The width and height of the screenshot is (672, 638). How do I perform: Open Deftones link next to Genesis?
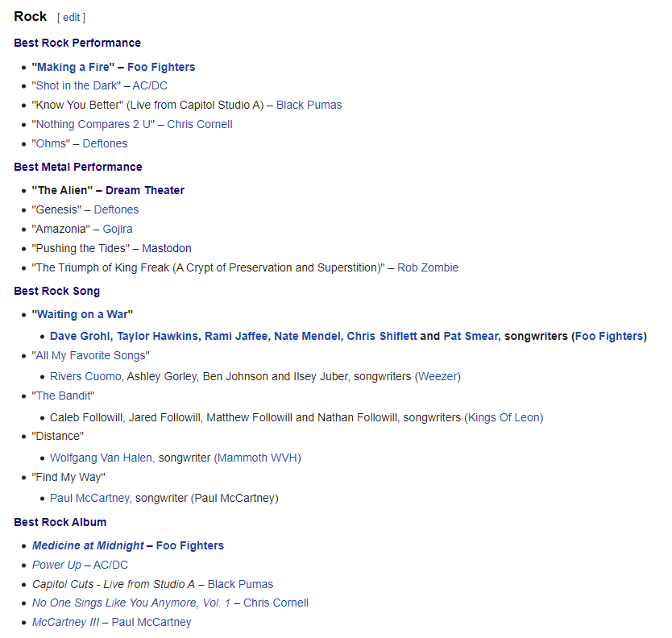point(116,209)
